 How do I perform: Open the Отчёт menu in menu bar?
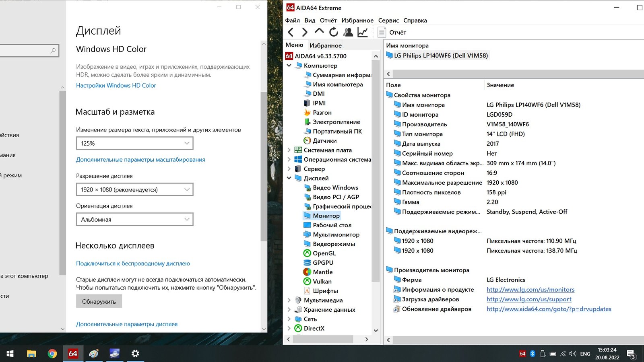pos(328,21)
